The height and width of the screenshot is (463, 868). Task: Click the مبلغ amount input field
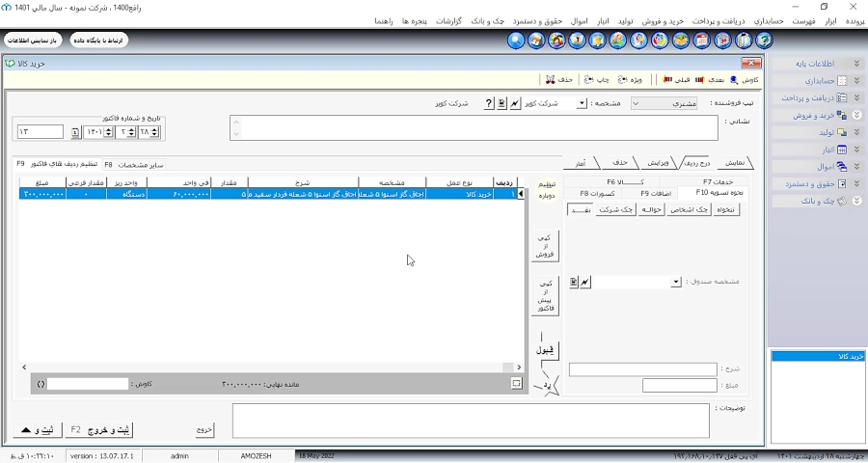(680, 386)
